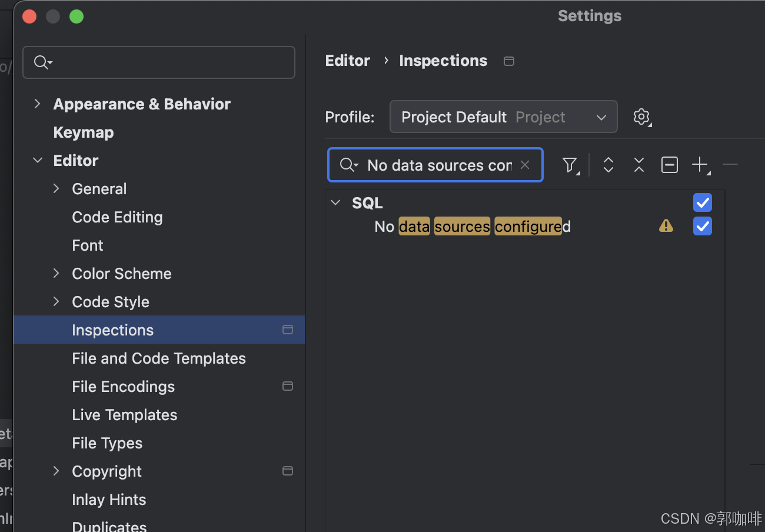Viewport: 765px width, 532px height.
Task: Go to Live Templates settings
Action: [x=125, y=415]
